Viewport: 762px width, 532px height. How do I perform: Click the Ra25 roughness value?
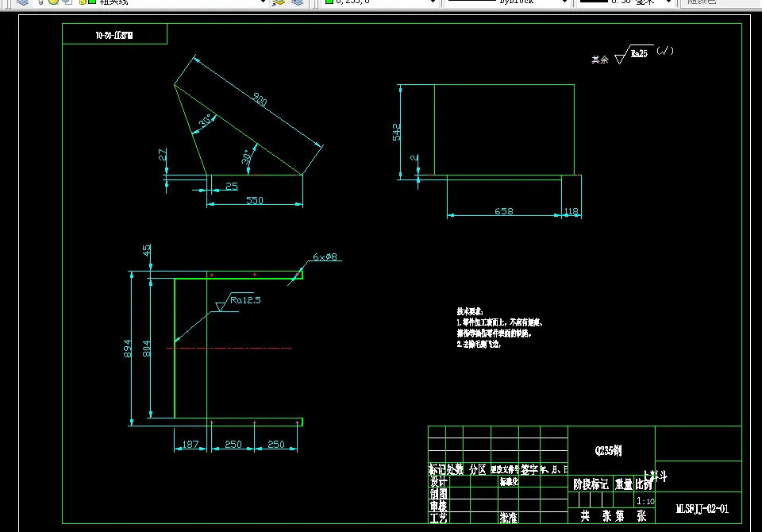(639, 53)
